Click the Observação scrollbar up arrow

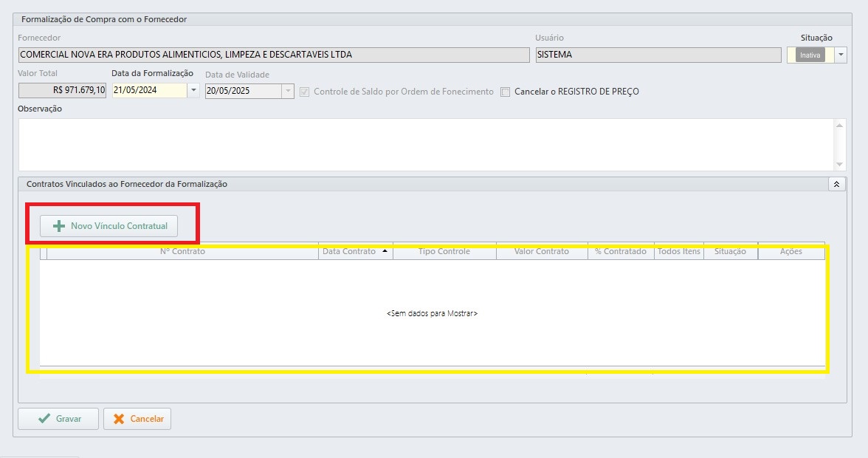pyautogui.click(x=839, y=126)
